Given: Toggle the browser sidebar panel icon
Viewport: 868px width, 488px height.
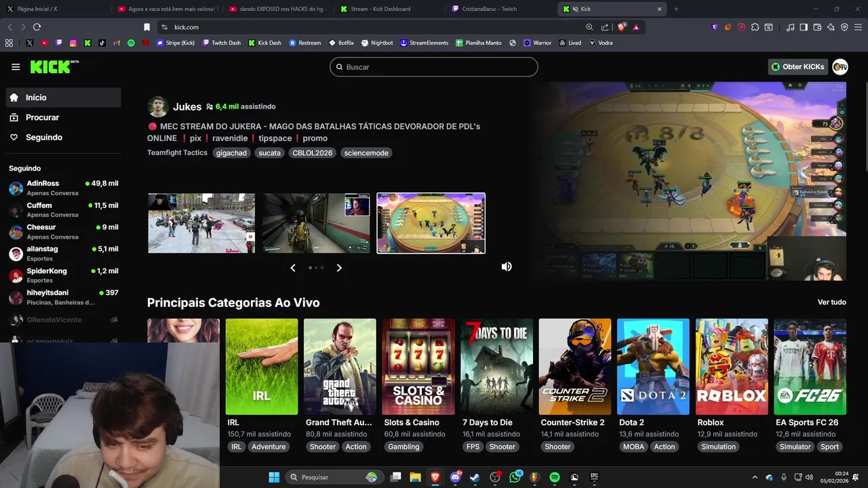Looking at the screenshot, I should [804, 27].
